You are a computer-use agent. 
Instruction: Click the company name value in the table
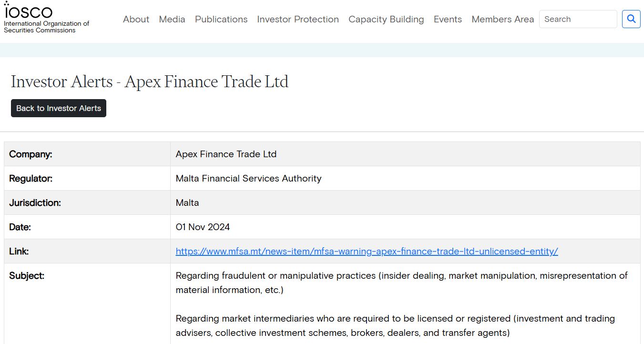226,154
